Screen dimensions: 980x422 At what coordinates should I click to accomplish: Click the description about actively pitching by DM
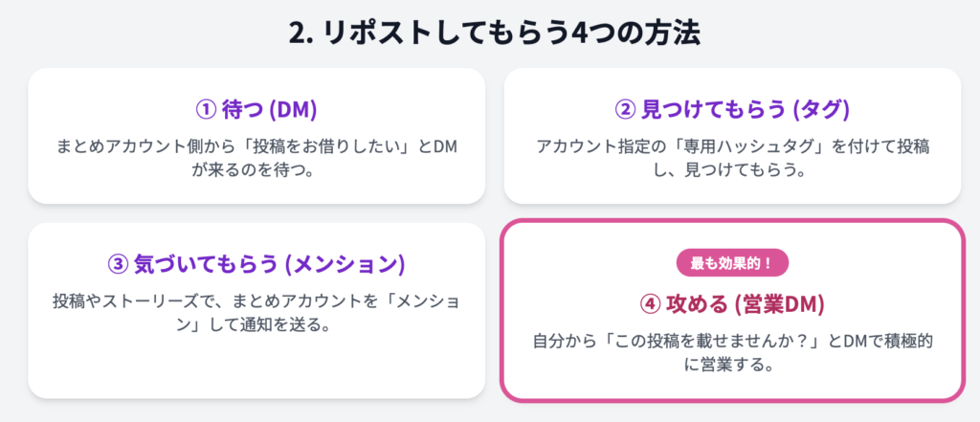[731, 352]
